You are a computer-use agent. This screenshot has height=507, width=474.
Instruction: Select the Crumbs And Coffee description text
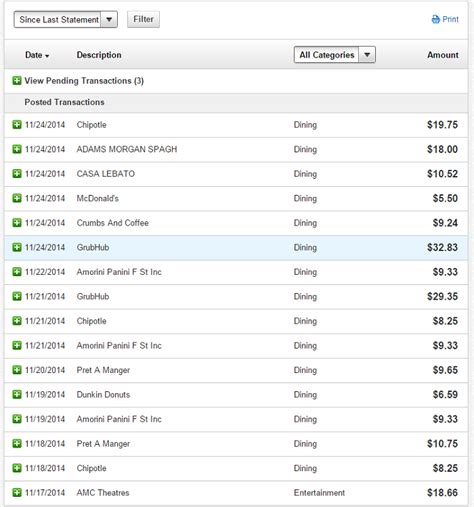pyautogui.click(x=113, y=223)
